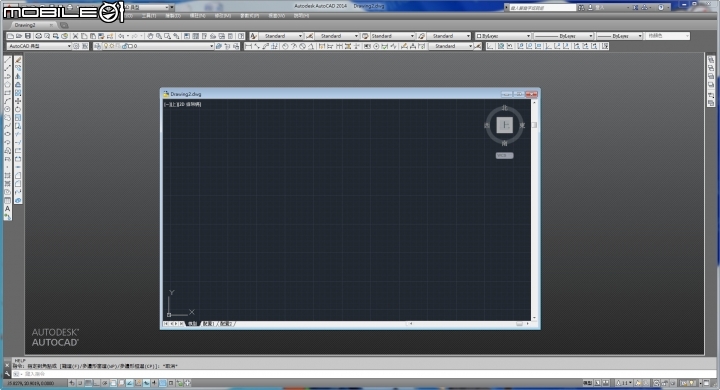Click the Drawing2.dwg vertical scrollbar
The height and width of the screenshot is (390, 720).
point(534,210)
